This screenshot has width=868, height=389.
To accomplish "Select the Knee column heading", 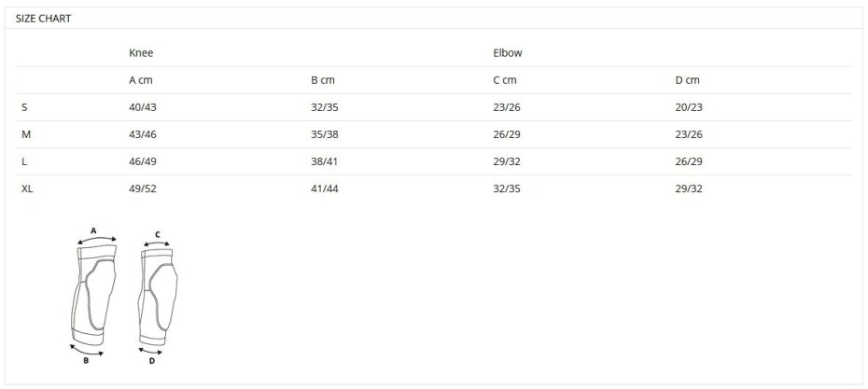I will pos(141,53).
